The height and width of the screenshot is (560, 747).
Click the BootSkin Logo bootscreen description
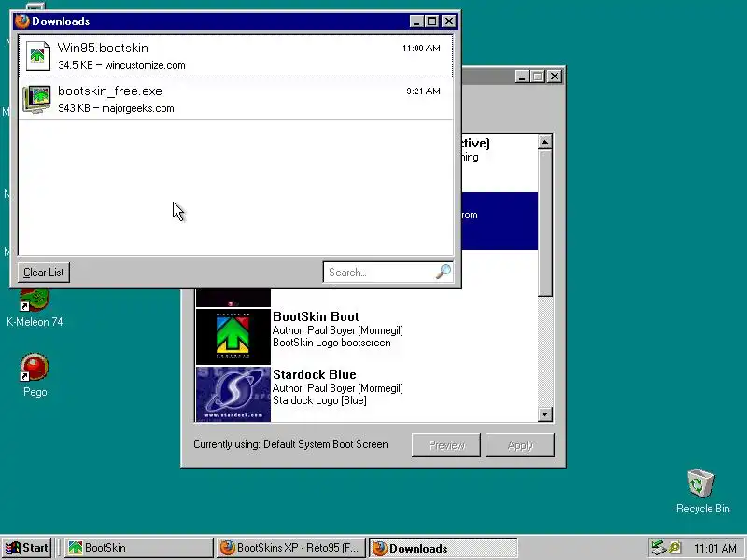[x=331, y=343]
